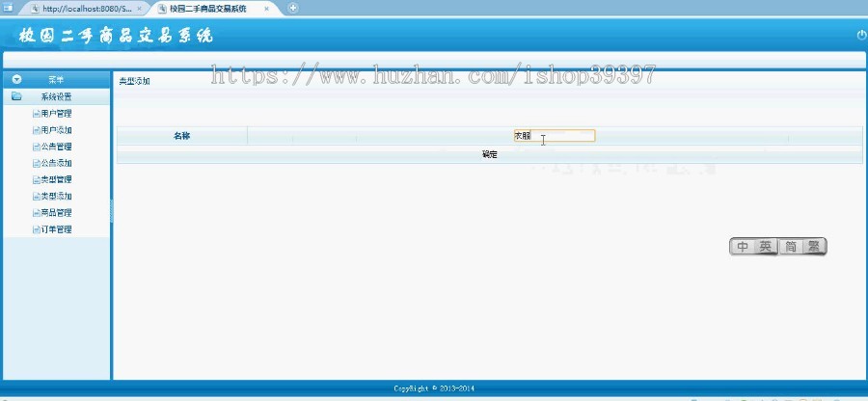The height and width of the screenshot is (401, 868).
Task: Click the 名称 label cell
Action: click(x=181, y=136)
